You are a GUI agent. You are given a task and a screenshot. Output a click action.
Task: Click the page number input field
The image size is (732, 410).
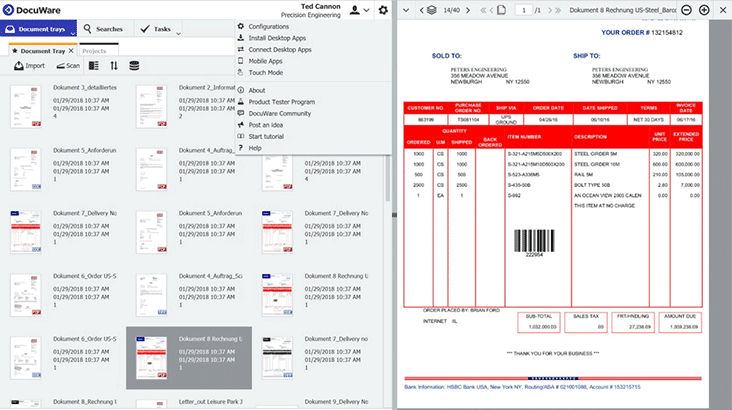[527, 10]
